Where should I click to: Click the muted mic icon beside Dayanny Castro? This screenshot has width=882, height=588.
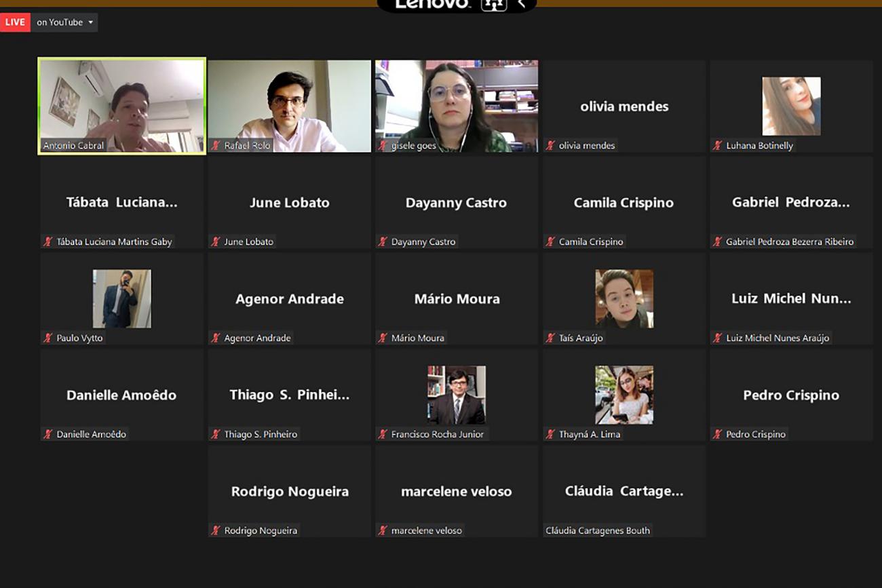tap(383, 241)
